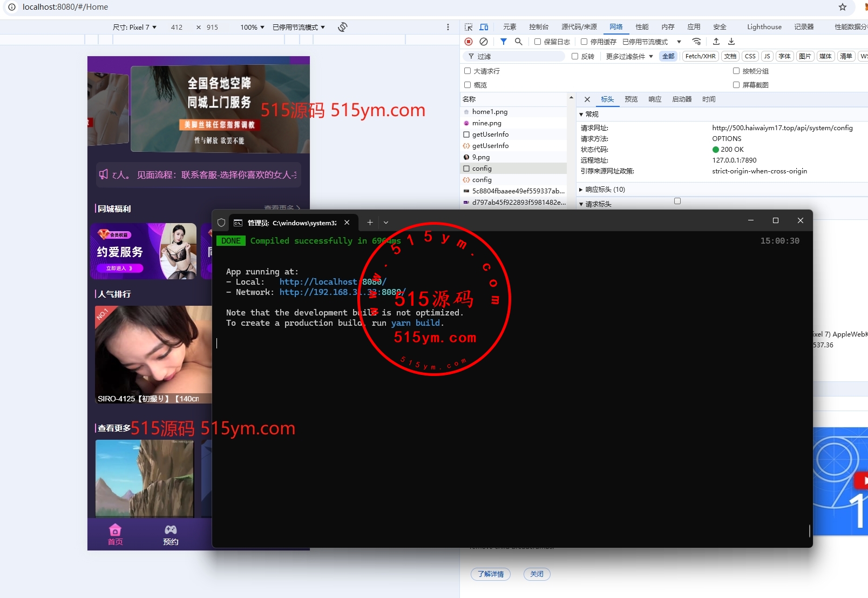
Task: Open the 预览 tab in request details
Action: point(630,99)
